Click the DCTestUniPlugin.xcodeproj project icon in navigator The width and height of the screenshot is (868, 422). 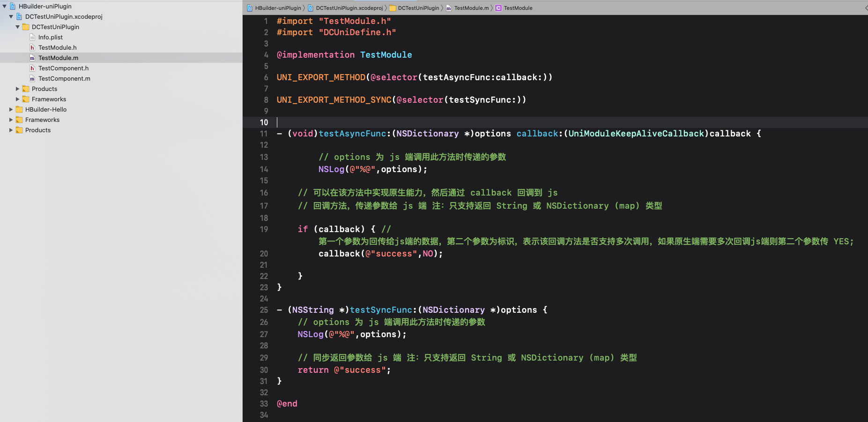click(x=19, y=16)
